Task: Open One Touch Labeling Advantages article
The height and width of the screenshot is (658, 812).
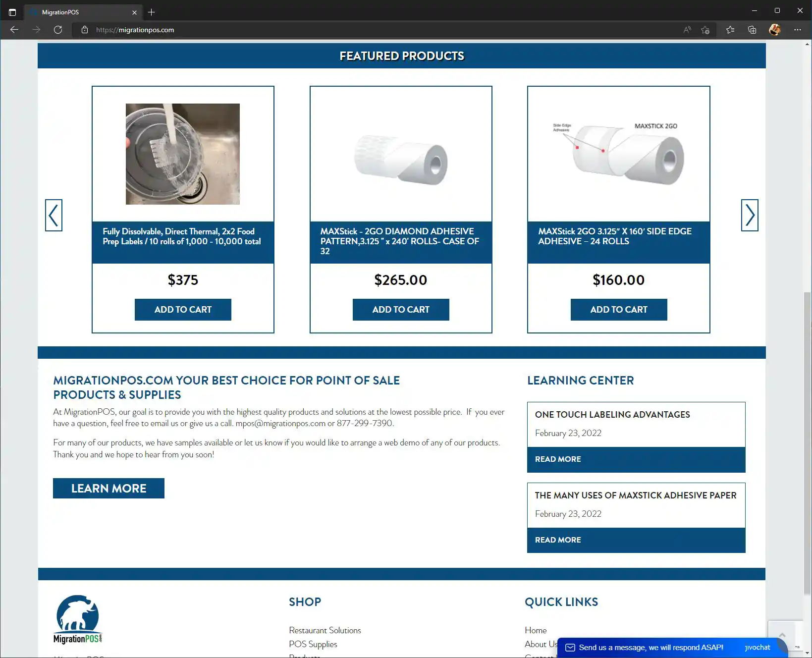Action: point(612,415)
